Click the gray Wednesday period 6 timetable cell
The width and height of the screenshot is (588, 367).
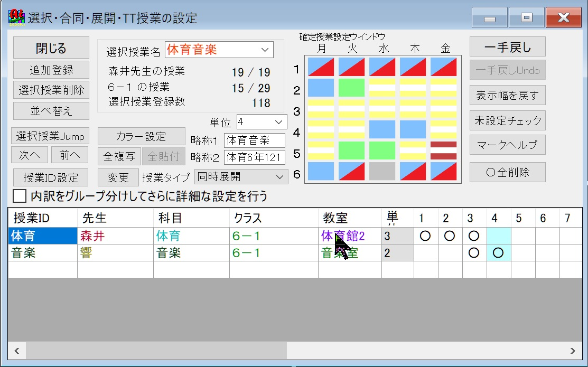point(382,171)
